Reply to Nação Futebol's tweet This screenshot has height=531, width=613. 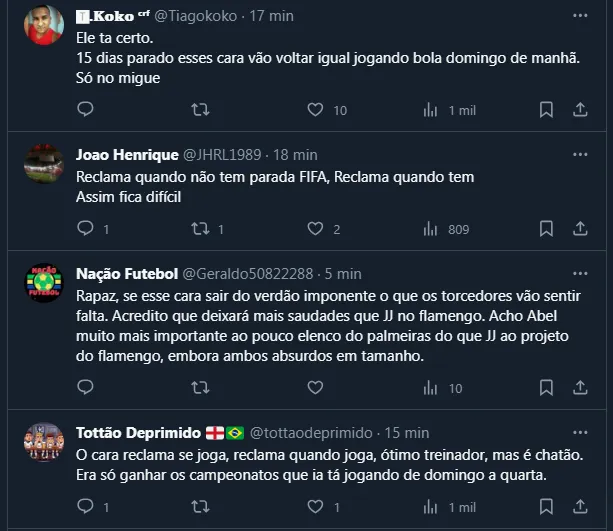[x=85, y=388]
